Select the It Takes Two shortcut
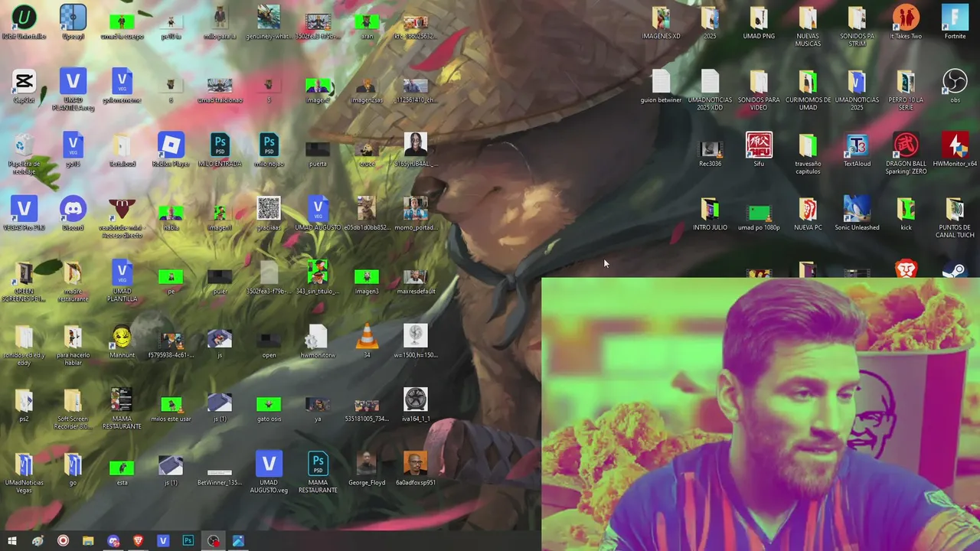This screenshot has height=551, width=980. click(906, 22)
